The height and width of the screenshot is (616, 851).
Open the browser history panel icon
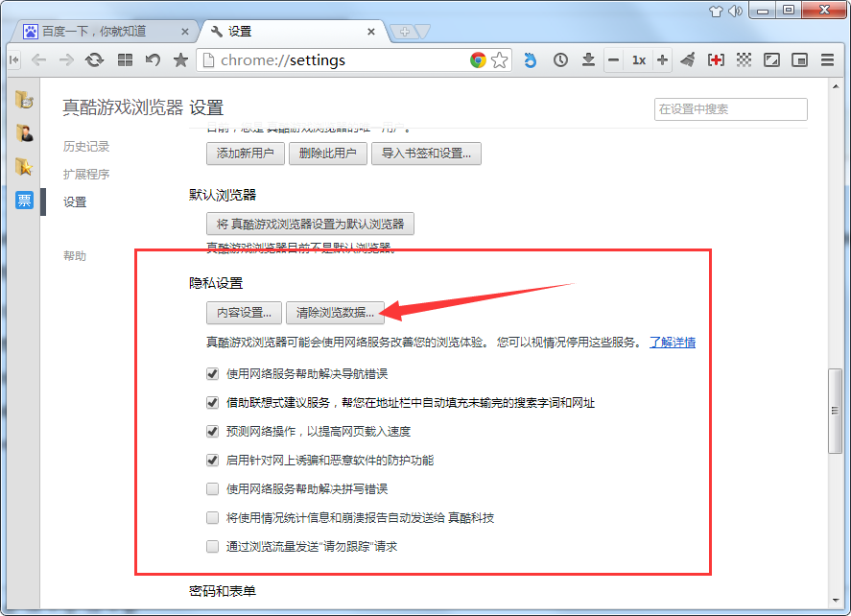coord(25,101)
